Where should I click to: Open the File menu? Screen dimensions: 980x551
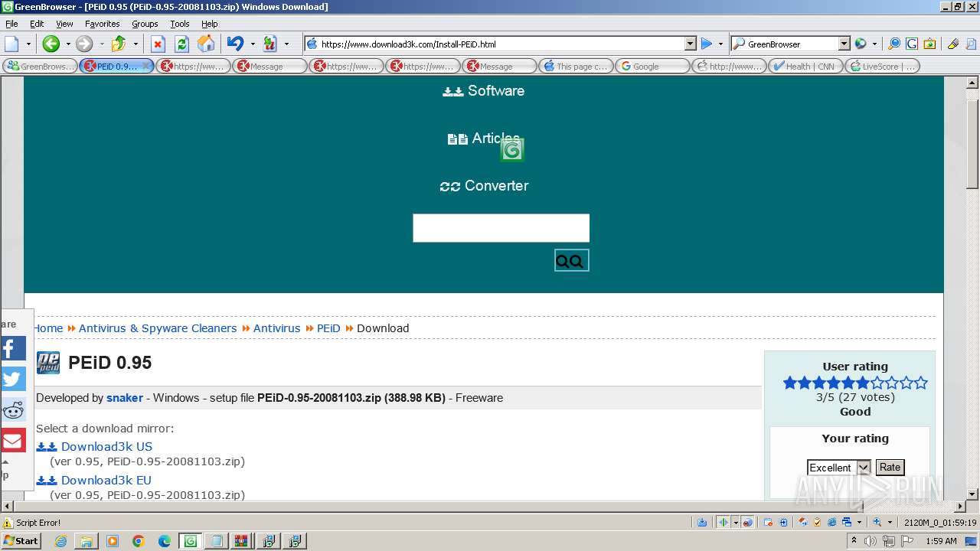[11, 24]
